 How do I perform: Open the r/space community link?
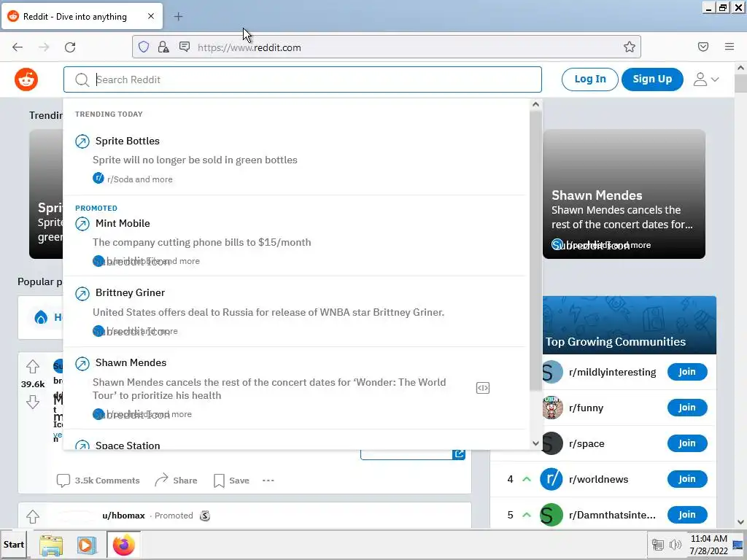[587, 444]
